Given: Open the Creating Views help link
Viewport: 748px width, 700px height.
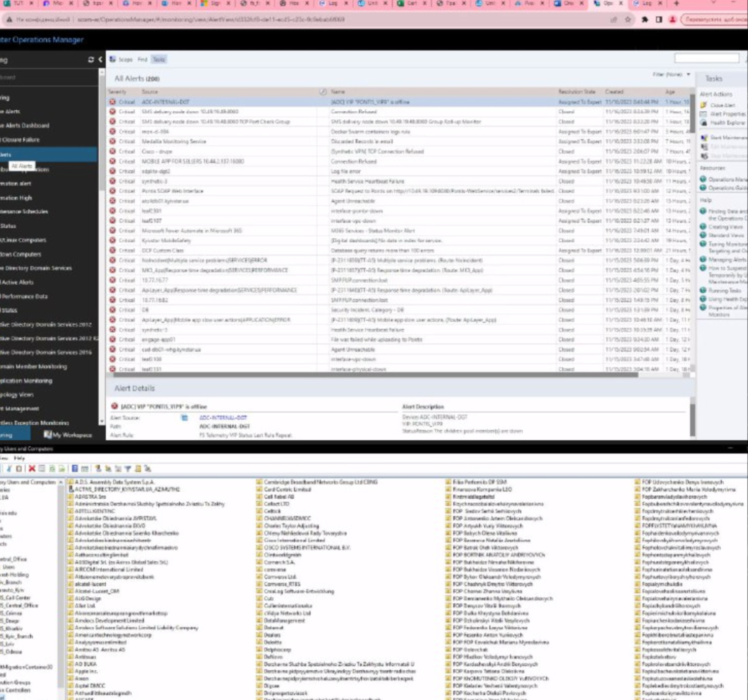Looking at the screenshot, I should click(726, 227).
